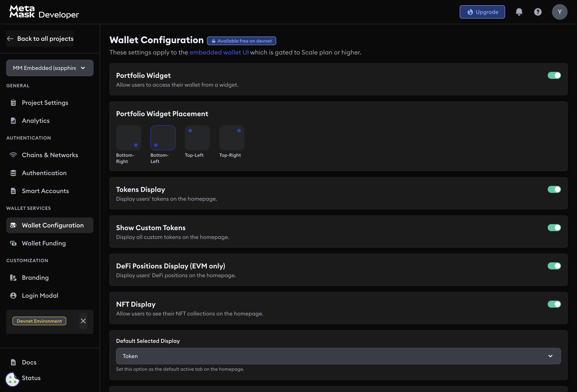Click the Login Modal person icon

tap(13, 296)
